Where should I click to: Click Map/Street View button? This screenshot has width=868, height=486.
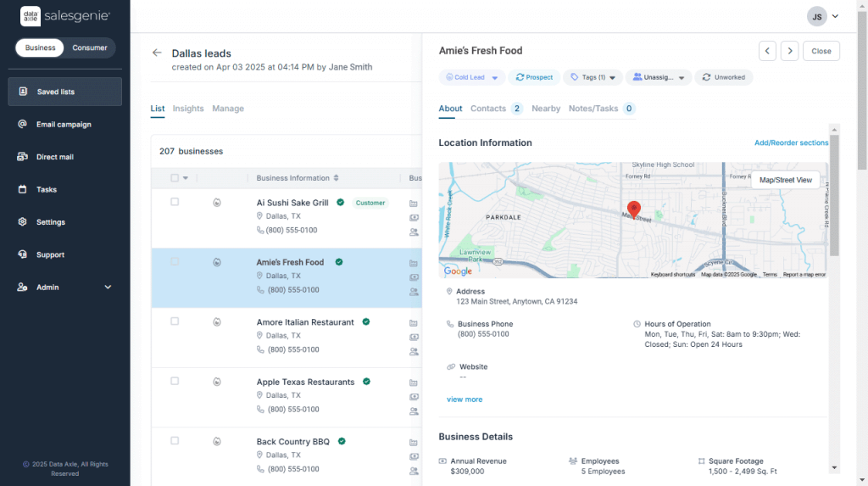tap(786, 180)
